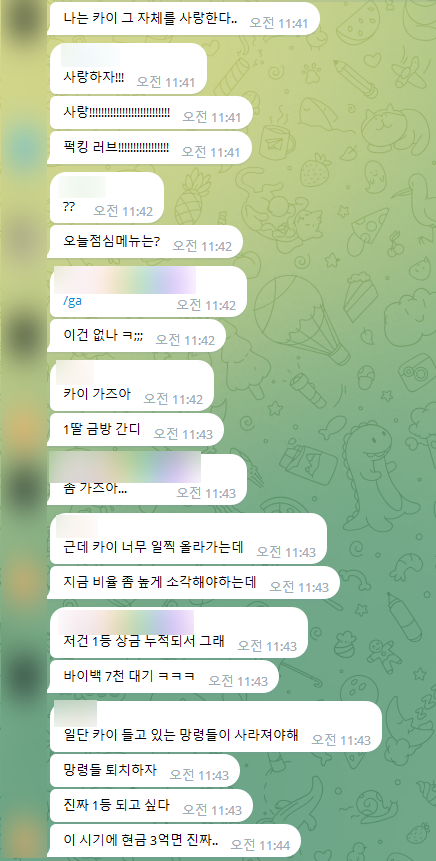436x861 pixels.
Task: Click the /ga command link
Action: [x=73, y=301]
